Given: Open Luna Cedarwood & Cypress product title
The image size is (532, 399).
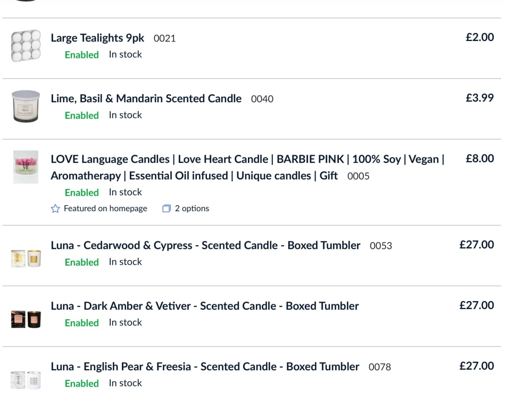Looking at the screenshot, I should coord(205,245).
